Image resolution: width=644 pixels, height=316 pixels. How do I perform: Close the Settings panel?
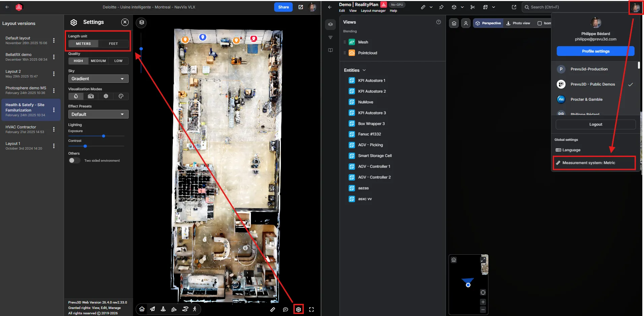click(x=125, y=22)
